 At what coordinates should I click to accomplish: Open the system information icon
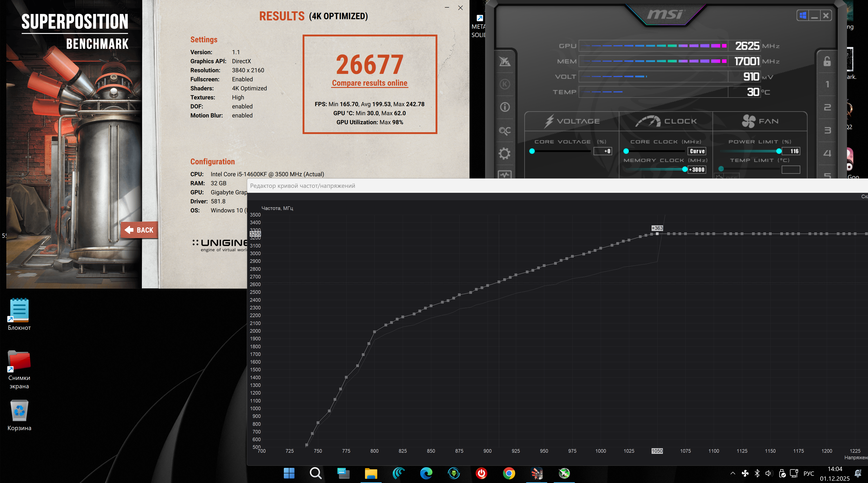point(504,107)
